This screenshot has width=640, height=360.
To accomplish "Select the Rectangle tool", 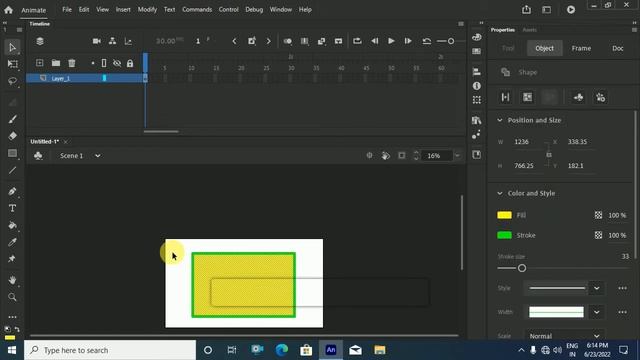I will click(x=12, y=153).
